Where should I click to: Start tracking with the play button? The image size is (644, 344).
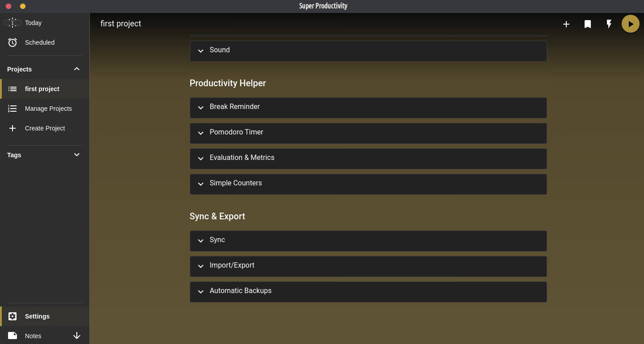click(631, 24)
